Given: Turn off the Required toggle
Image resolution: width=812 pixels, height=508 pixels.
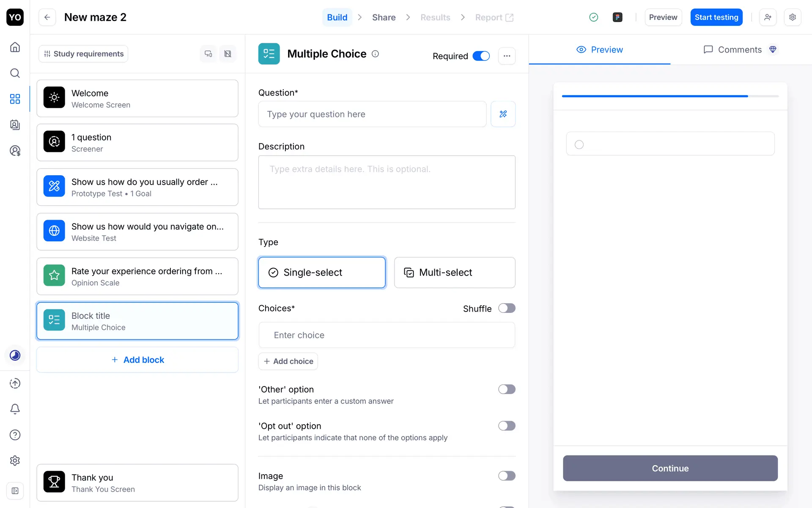Looking at the screenshot, I should [x=481, y=56].
